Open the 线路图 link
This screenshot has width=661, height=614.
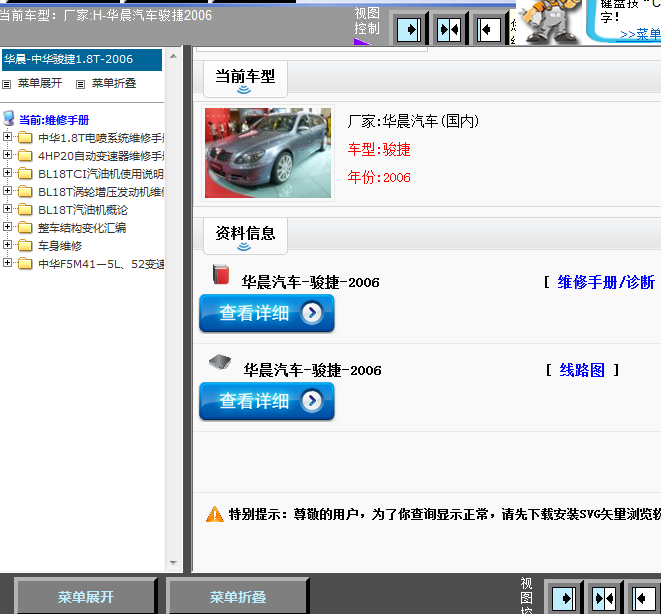(x=582, y=370)
